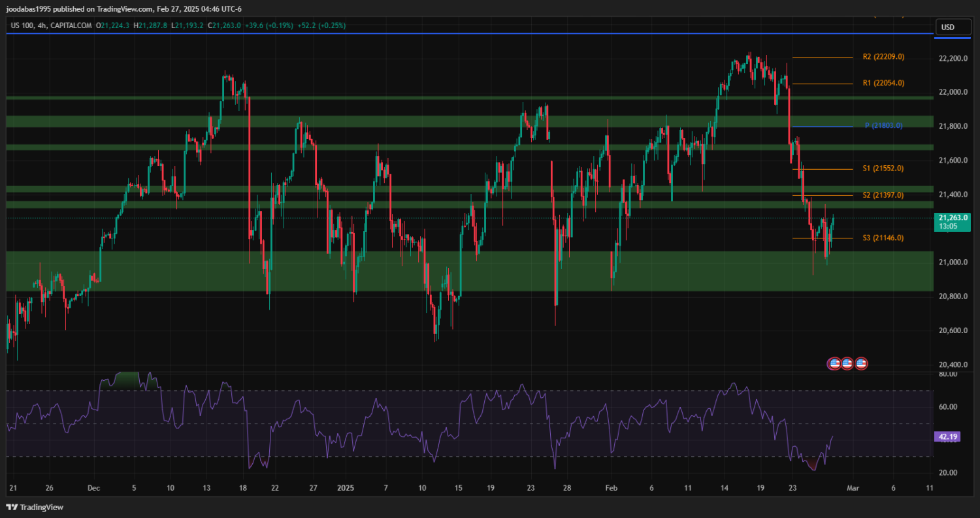
Task: Select the S1 (21552.0) pivot label
Action: [x=883, y=169]
